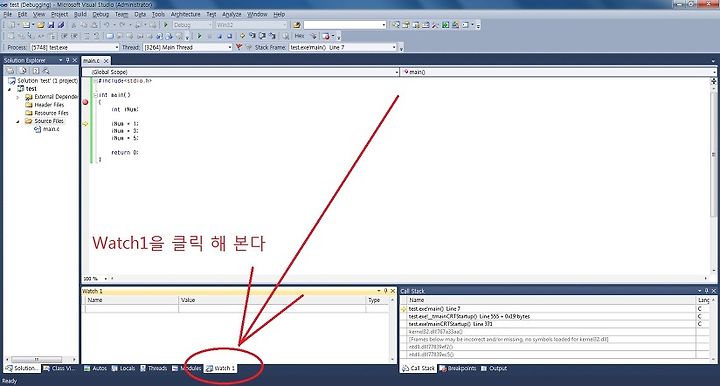The width and height of the screenshot is (720, 386).
Task: Click the green Start Debugging arrow beside Debug
Action: (166, 25)
